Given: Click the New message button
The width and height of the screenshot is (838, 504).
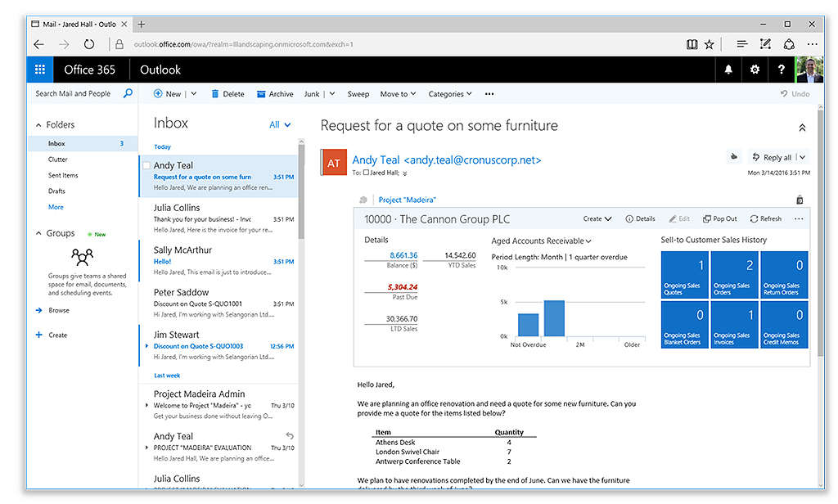Looking at the screenshot, I should (167, 93).
